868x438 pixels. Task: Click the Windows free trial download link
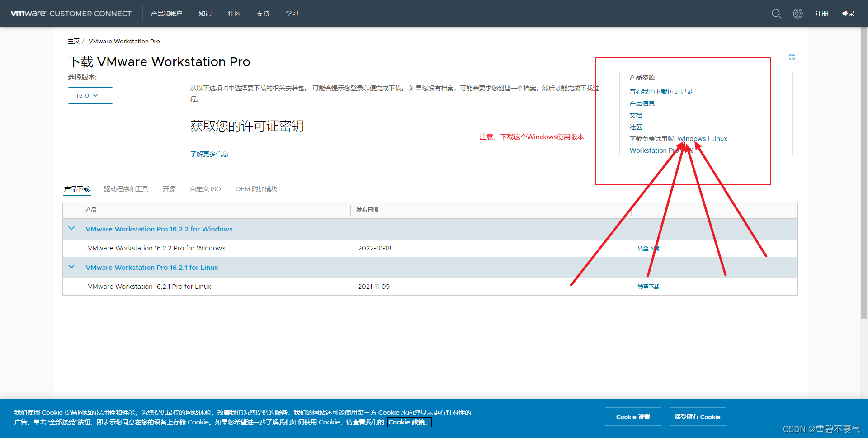691,139
